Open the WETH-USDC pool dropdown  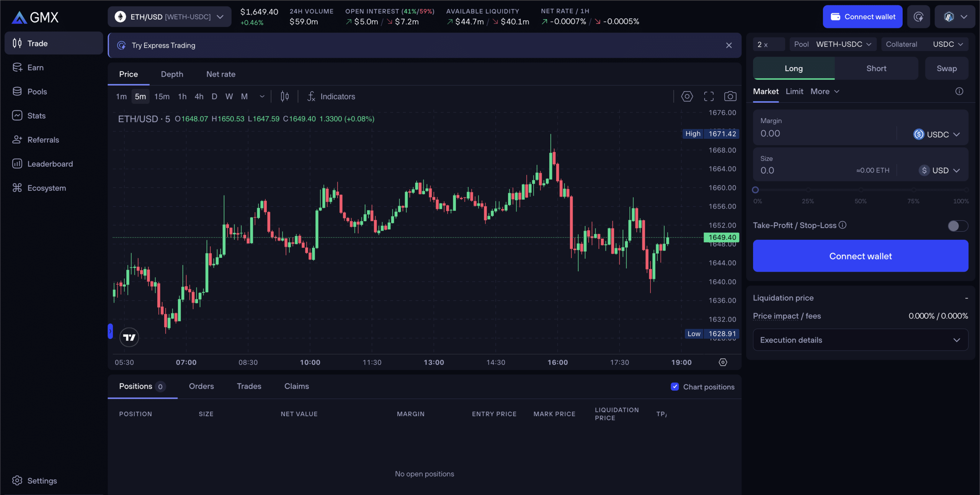[x=832, y=44]
